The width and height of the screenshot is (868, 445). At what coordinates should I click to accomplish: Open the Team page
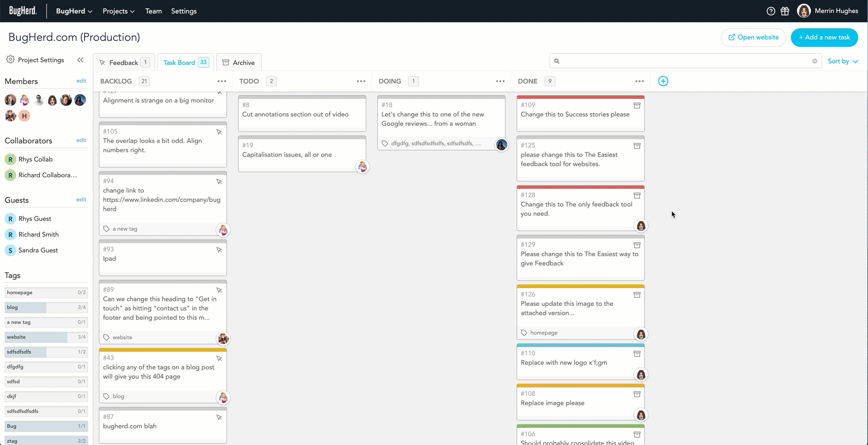(x=153, y=11)
